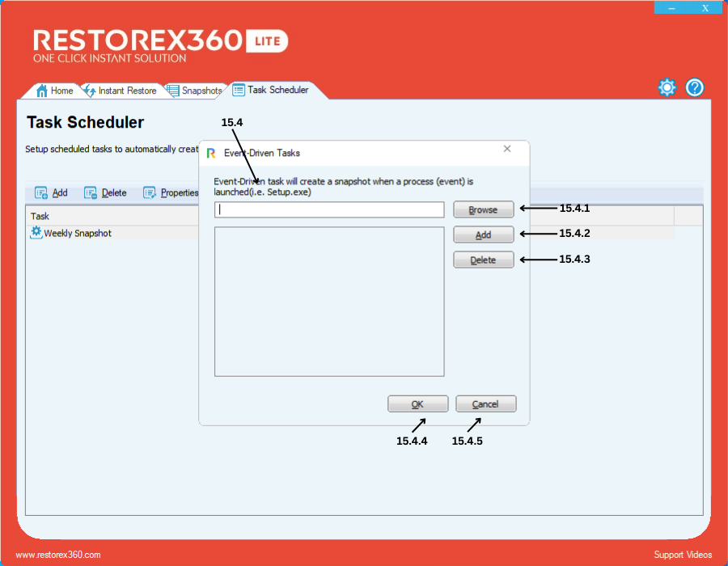This screenshot has width=728, height=566.
Task: Confirm with the OK button
Action: click(x=417, y=404)
